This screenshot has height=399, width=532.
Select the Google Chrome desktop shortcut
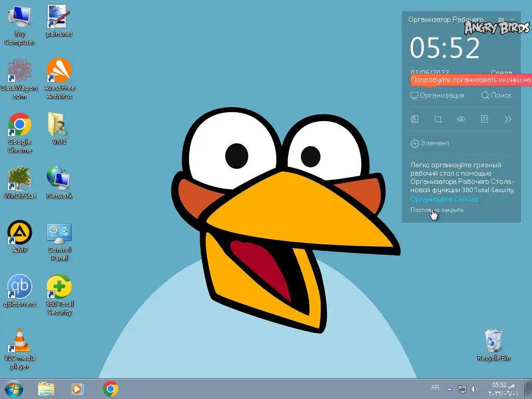[x=20, y=133]
